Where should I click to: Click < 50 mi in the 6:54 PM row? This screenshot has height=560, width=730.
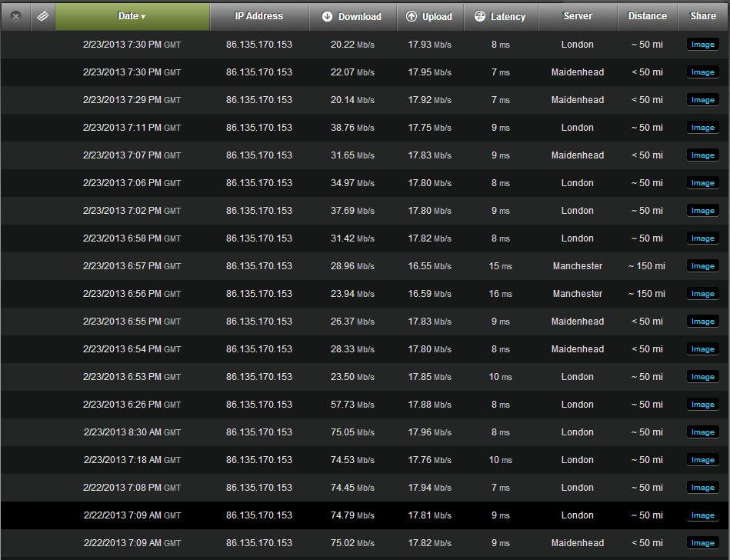647,349
